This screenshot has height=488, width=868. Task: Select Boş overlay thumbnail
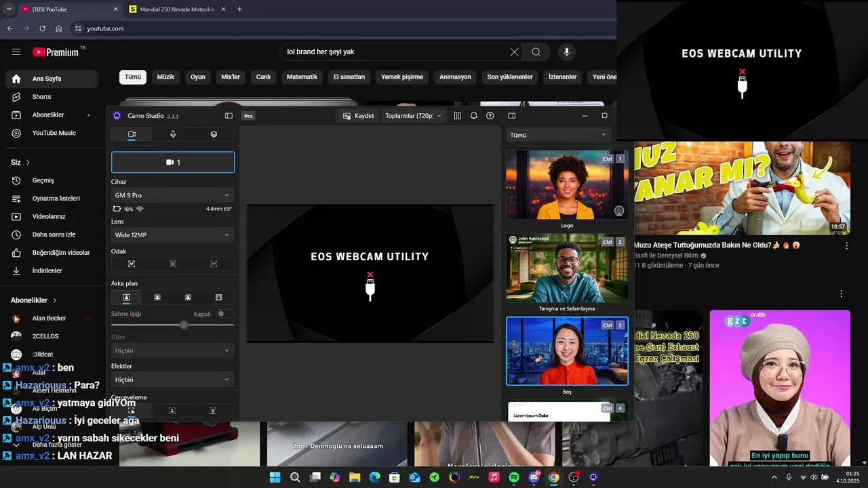[567, 351]
